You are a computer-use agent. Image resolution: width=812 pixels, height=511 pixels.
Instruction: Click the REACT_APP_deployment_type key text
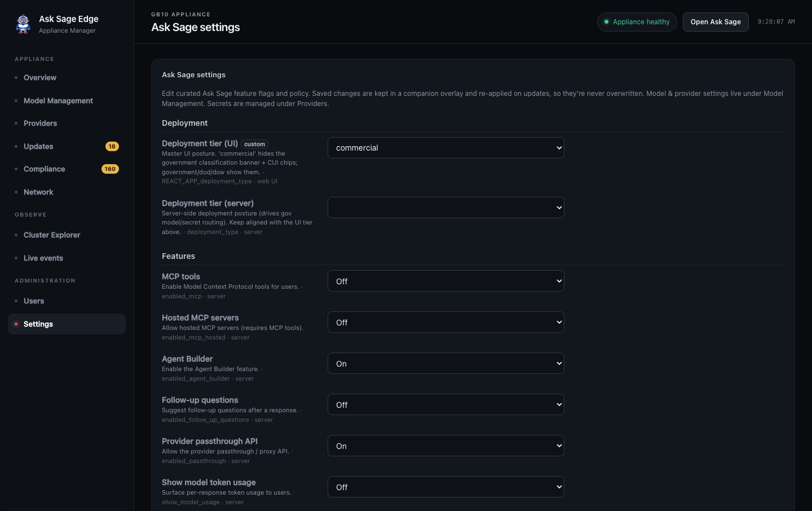206,181
